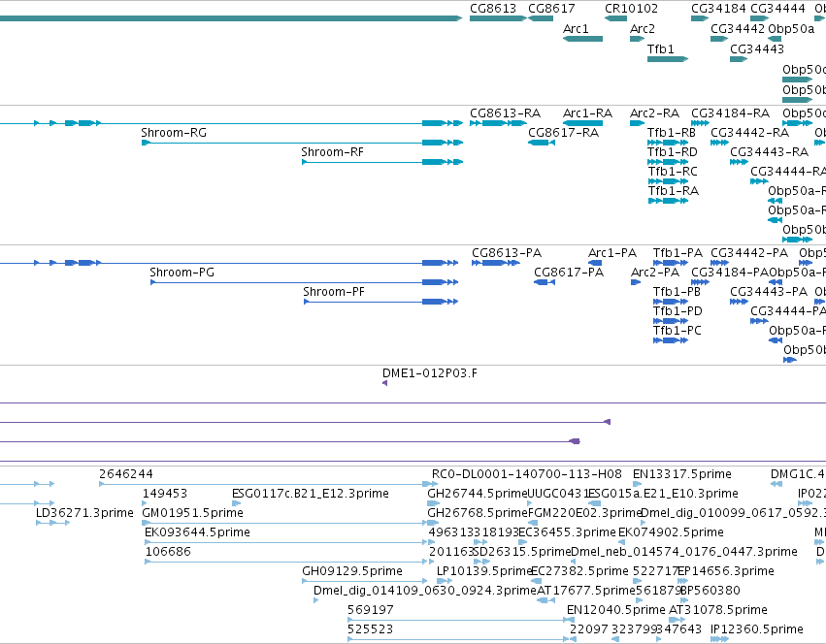
Task: Select the CG34442 gene label
Action: 738,29
